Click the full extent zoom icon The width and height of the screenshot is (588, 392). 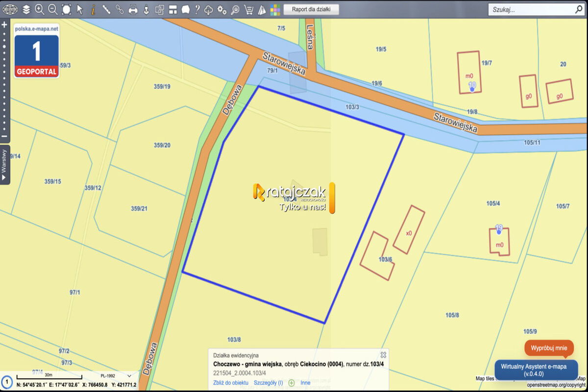pos(66,9)
